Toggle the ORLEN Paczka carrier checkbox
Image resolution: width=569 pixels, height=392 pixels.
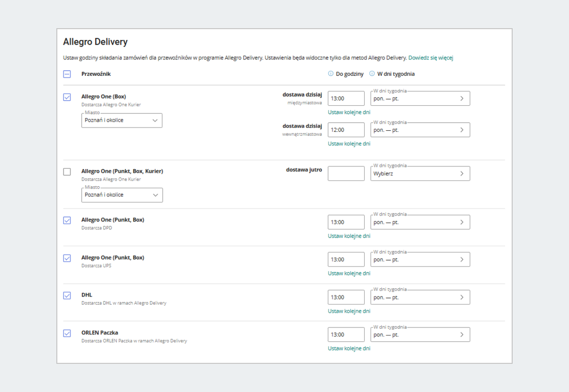(67, 333)
